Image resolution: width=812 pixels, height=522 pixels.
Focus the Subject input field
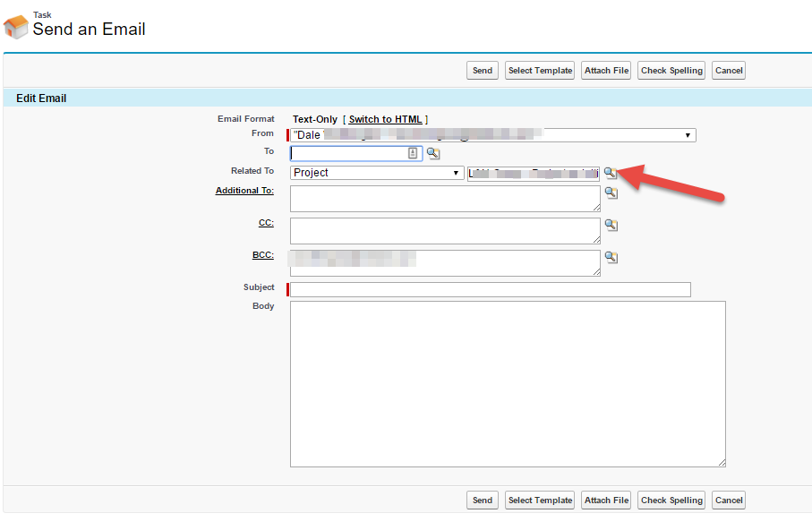click(x=491, y=289)
